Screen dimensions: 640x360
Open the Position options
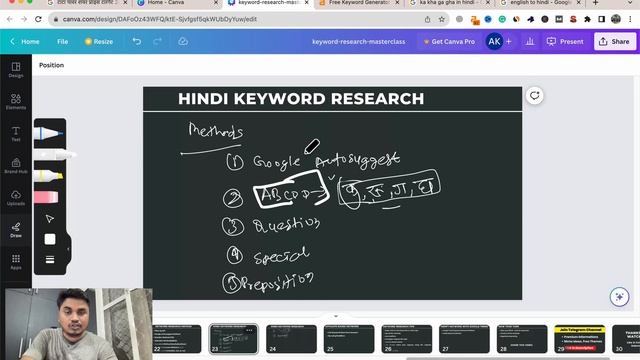pos(51,65)
